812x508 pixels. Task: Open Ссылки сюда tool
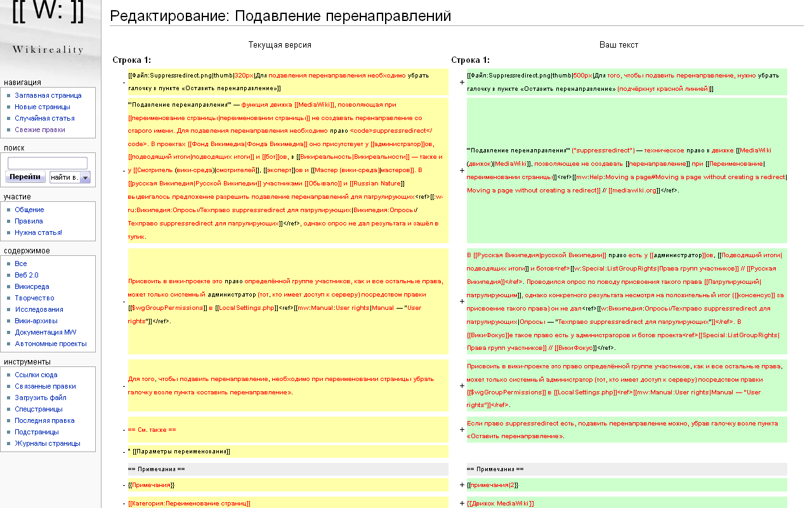(x=36, y=375)
